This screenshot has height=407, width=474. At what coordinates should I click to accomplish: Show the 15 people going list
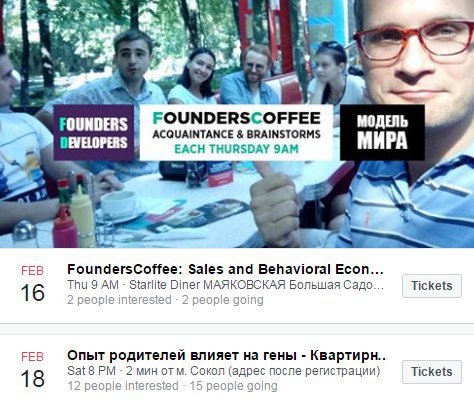coord(233,386)
